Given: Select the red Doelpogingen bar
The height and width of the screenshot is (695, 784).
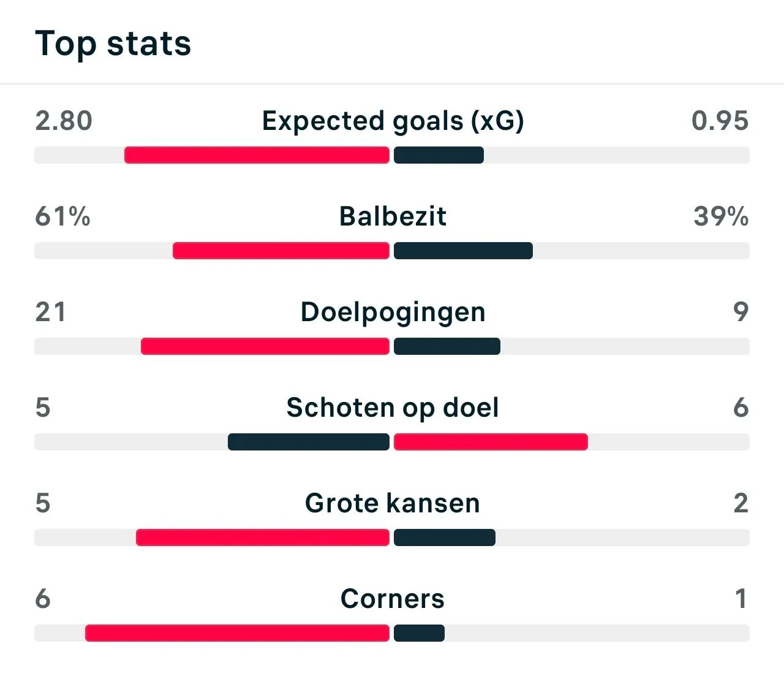Looking at the screenshot, I should [265, 346].
